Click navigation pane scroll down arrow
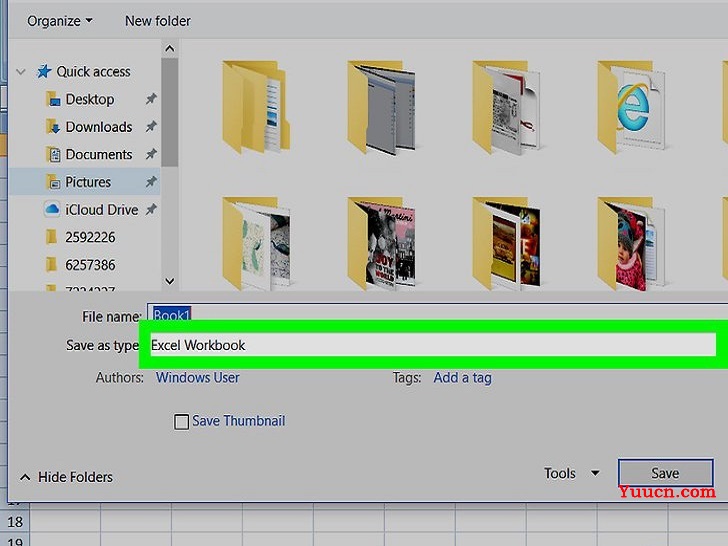 [x=170, y=281]
